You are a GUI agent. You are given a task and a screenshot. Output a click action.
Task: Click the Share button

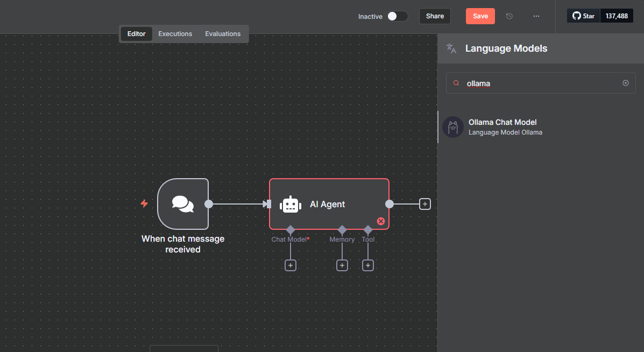coord(435,16)
